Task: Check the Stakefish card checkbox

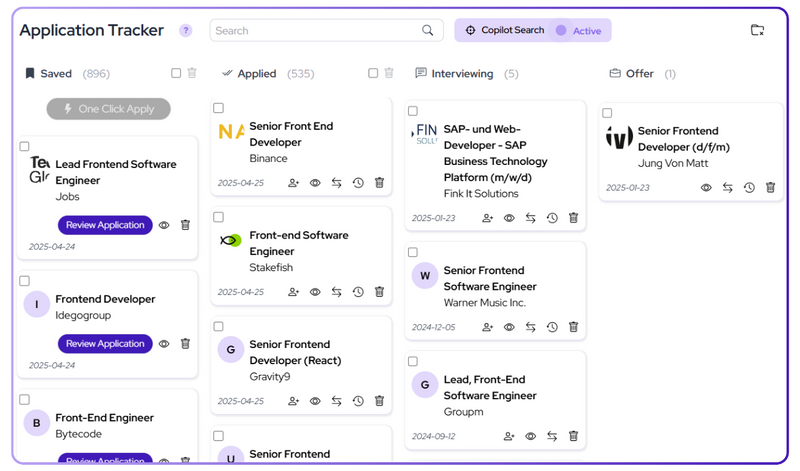Action: click(218, 217)
